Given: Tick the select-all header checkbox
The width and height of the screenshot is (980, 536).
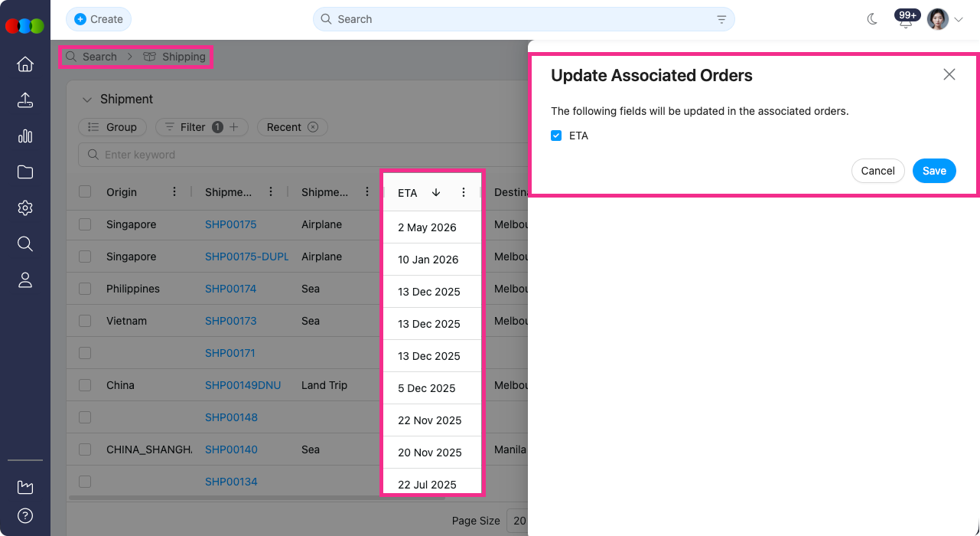Looking at the screenshot, I should point(85,192).
